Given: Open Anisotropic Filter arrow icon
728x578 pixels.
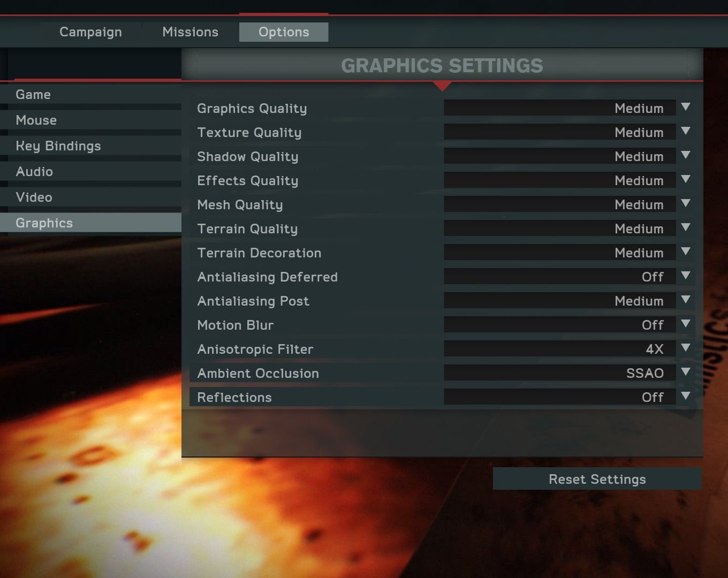Looking at the screenshot, I should click(x=686, y=348).
